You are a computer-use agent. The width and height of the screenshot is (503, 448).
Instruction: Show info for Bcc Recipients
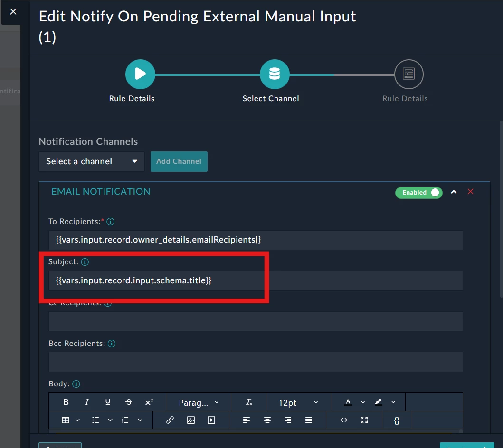pos(112,344)
